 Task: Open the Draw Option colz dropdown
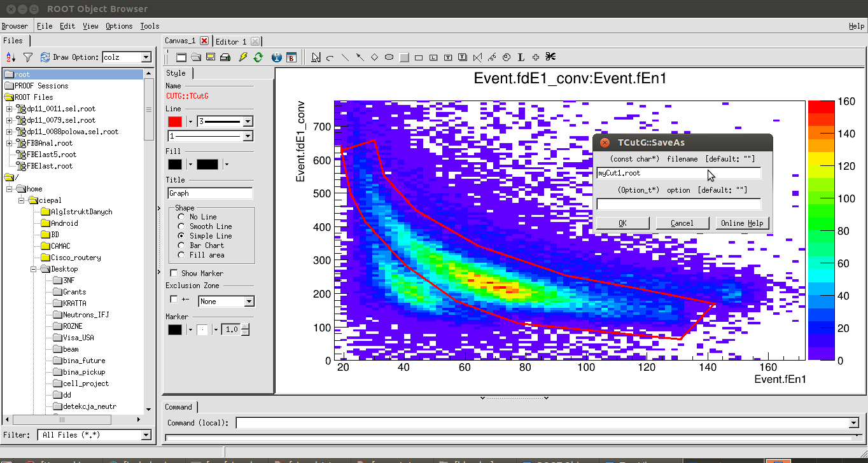click(x=146, y=57)
